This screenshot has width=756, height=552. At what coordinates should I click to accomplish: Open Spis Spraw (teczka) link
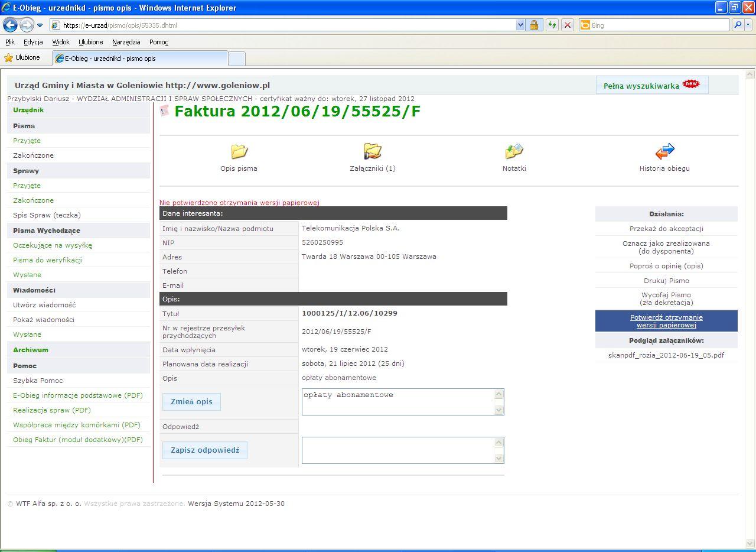[47, 215]
